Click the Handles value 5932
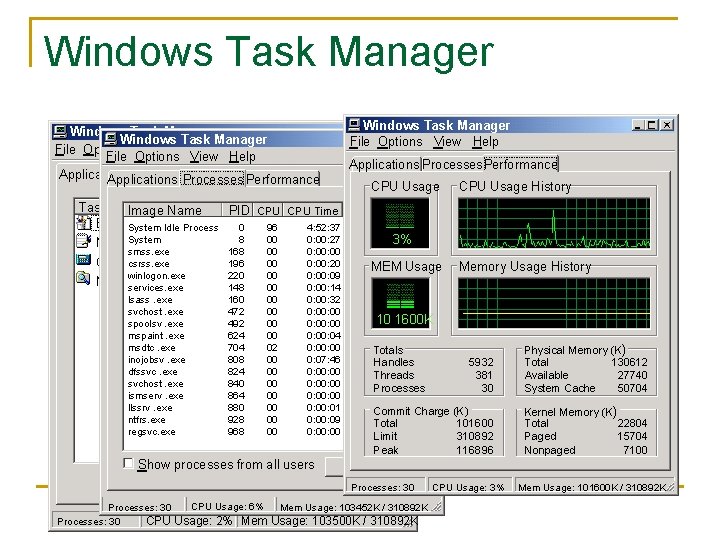The width and height of the screenshot is (720, 540). click(481, 362)
